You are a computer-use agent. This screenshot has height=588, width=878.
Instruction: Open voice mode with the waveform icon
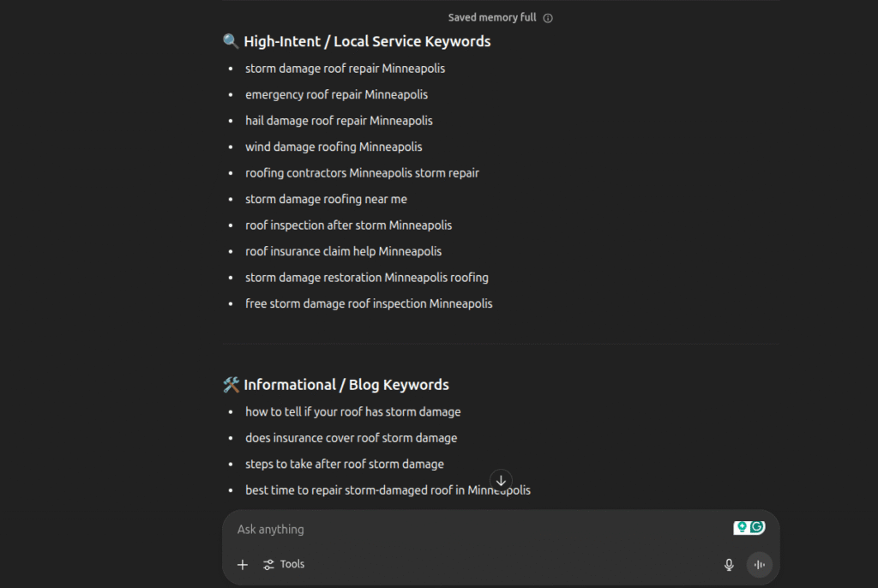point(760,564)
